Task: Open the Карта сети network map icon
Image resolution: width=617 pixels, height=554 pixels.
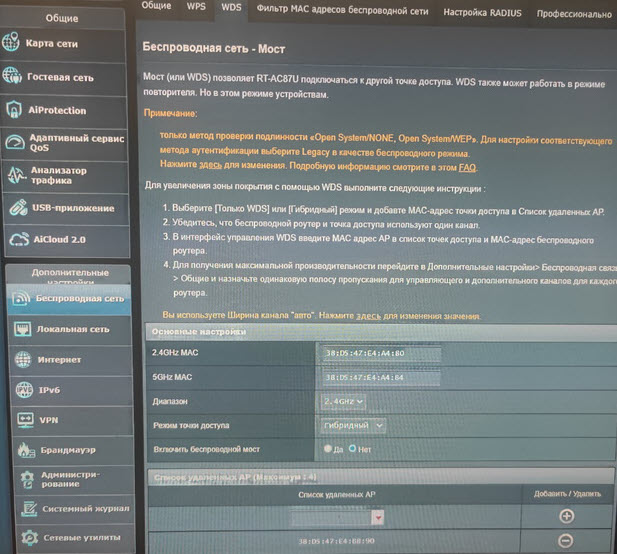Action: point(13,44)
